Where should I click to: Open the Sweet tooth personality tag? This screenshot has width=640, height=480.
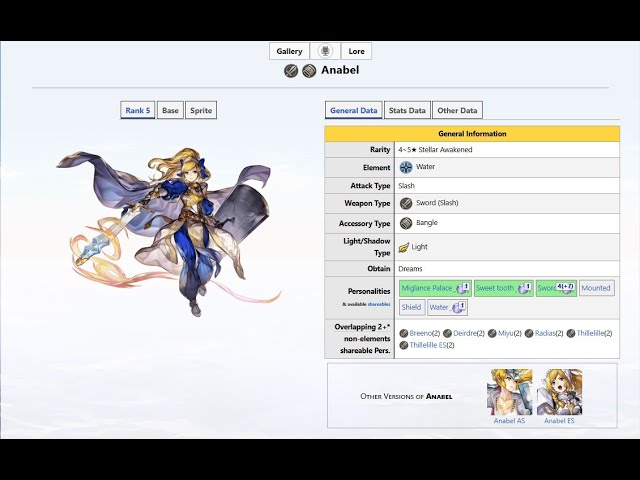[504, 288]
